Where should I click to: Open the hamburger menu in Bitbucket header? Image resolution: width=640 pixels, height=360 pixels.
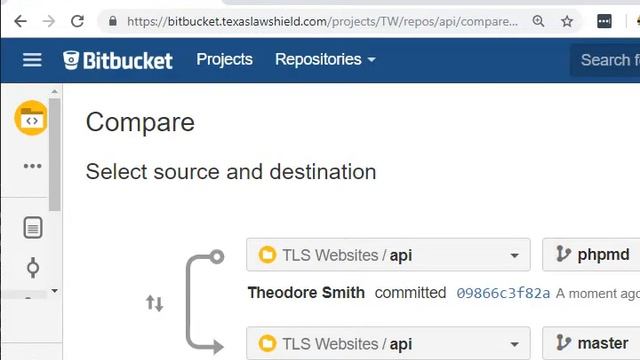pos(32,60)
